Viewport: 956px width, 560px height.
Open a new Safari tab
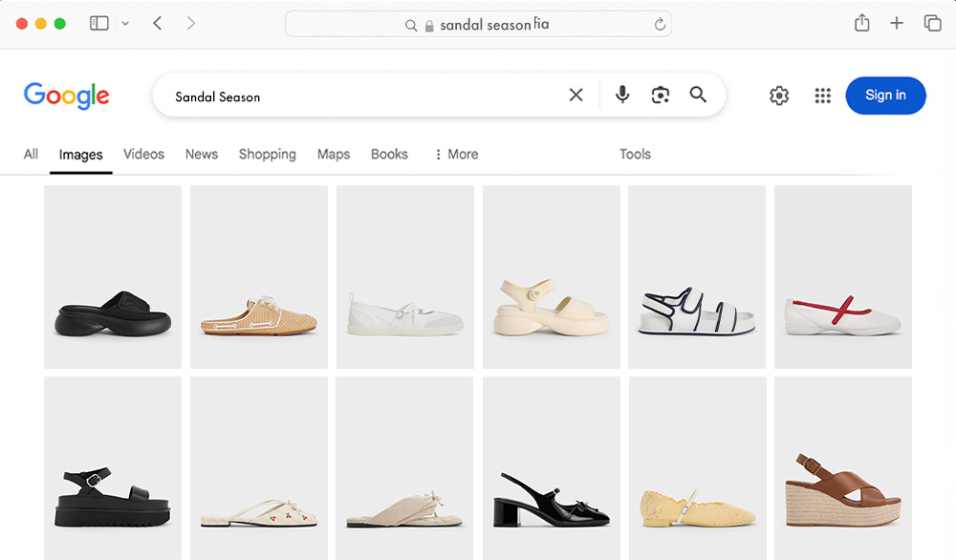[897, 24]
